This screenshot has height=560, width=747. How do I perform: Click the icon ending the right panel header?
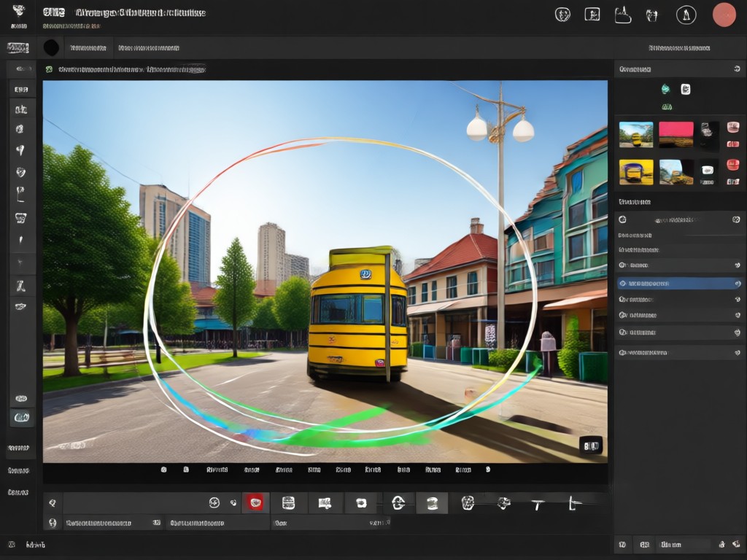737,69
